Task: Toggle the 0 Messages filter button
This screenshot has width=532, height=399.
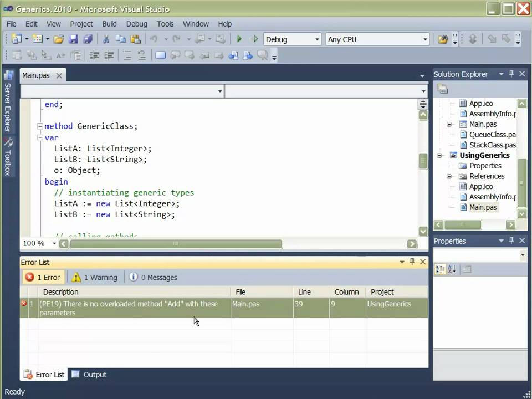Action: click(153, 277)
